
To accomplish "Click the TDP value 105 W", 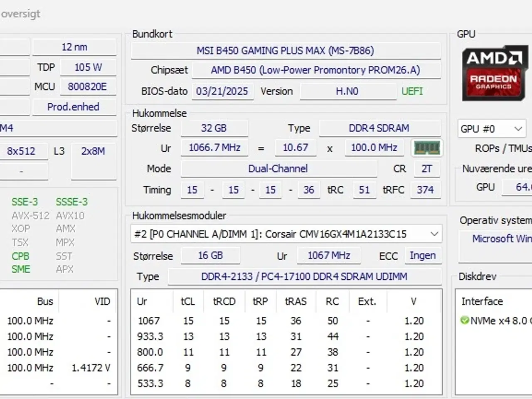I will (88, 67).
